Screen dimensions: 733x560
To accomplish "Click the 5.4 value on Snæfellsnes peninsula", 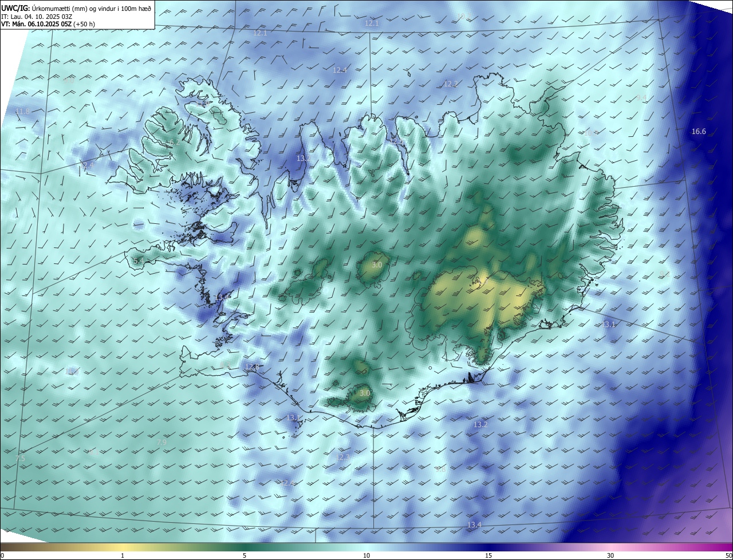I will point(138,261).
